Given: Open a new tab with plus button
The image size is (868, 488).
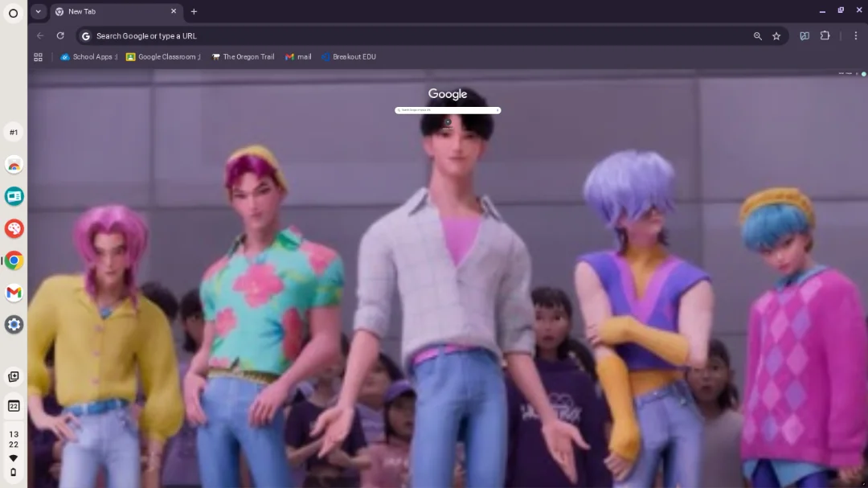Looking at the screenshot, I should 194,11.
